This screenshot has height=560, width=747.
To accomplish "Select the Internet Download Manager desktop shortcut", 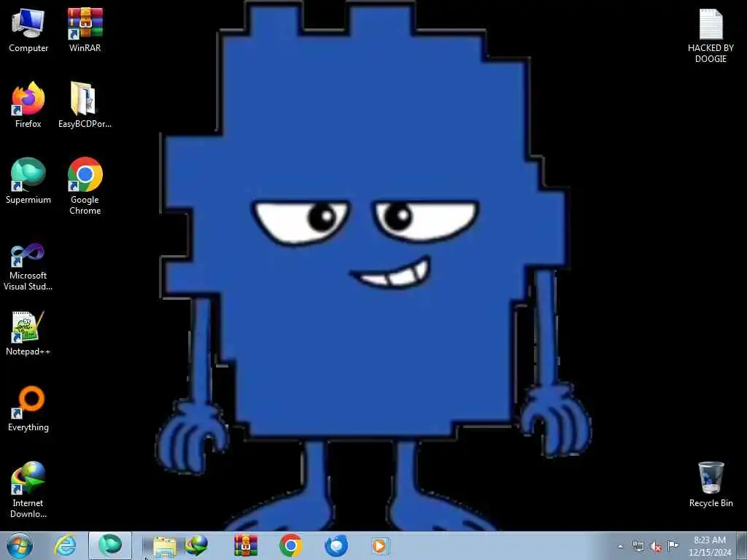I will pyautogui.click(x=28, y=489).
